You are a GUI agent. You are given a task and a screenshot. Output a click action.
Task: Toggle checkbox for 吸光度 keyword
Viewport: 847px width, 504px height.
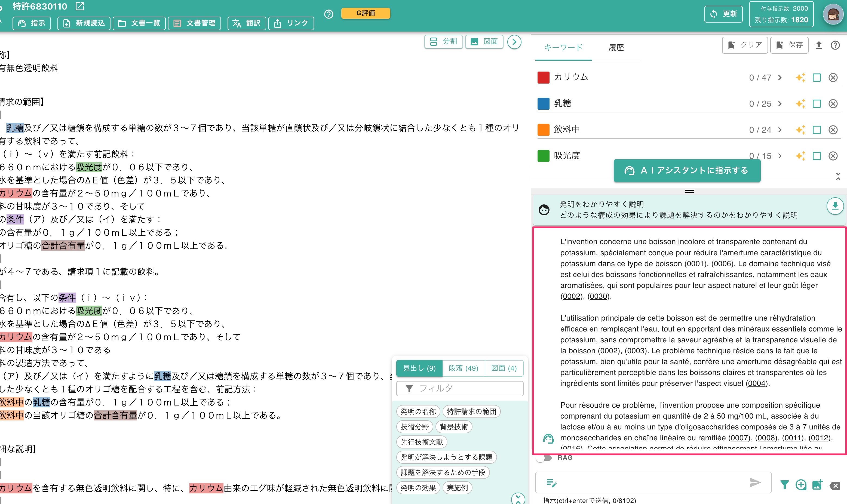pos(817,156)
